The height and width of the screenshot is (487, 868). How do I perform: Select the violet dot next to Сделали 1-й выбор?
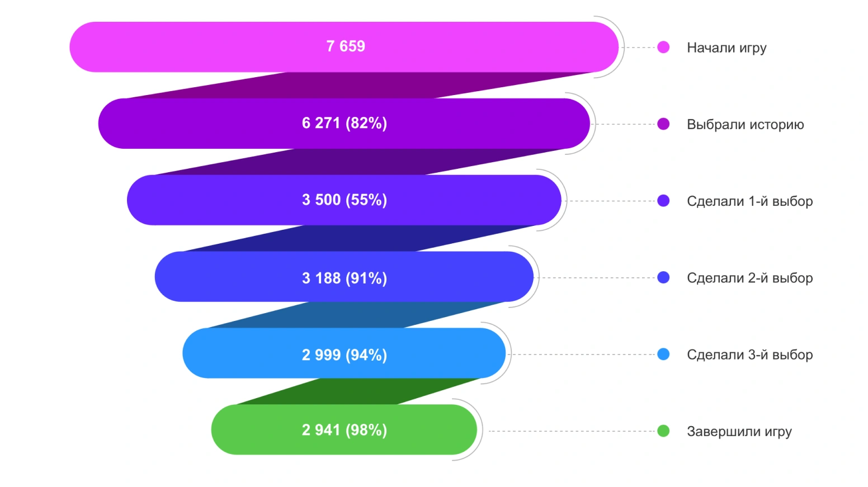click(x=663, y=201)
